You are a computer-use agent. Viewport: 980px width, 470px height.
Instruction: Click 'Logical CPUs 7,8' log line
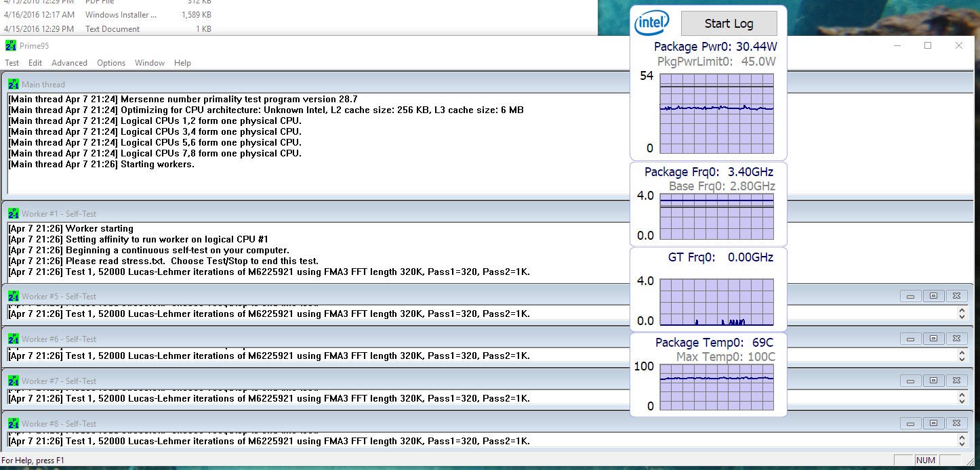[155, 154]
